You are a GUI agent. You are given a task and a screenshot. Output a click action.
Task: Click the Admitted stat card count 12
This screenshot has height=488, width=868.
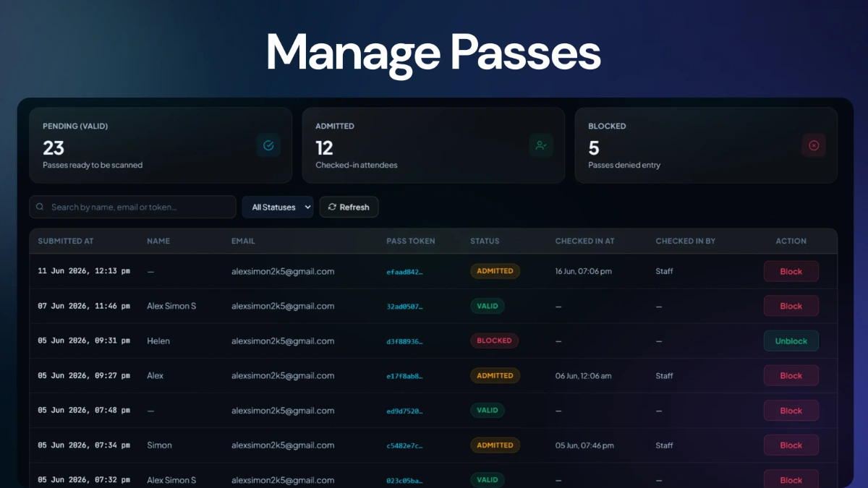(324, 147)
